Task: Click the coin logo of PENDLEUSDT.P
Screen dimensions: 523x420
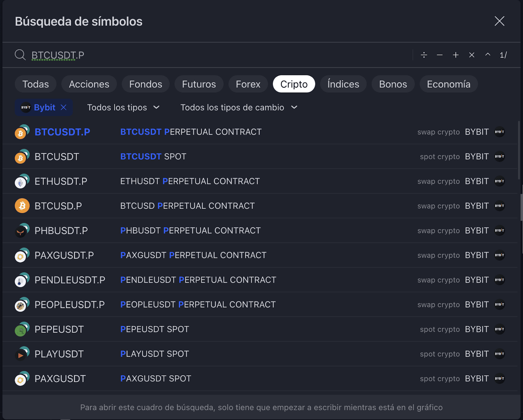Action: click(22, 280)
